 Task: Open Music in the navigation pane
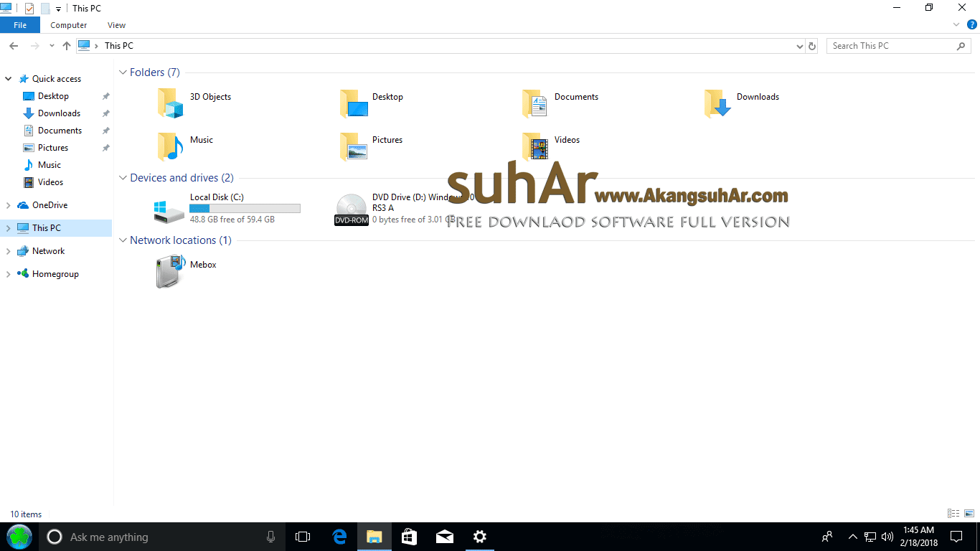[x=50, y=165]
